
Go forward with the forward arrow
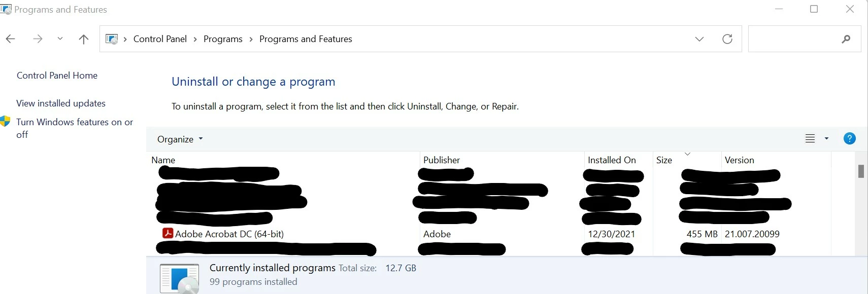pos(38,39)
